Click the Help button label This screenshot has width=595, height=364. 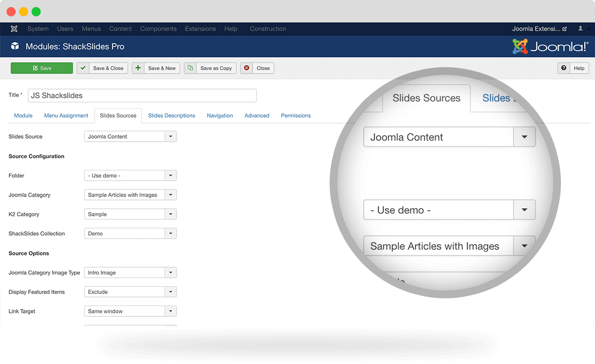[579, 68]
